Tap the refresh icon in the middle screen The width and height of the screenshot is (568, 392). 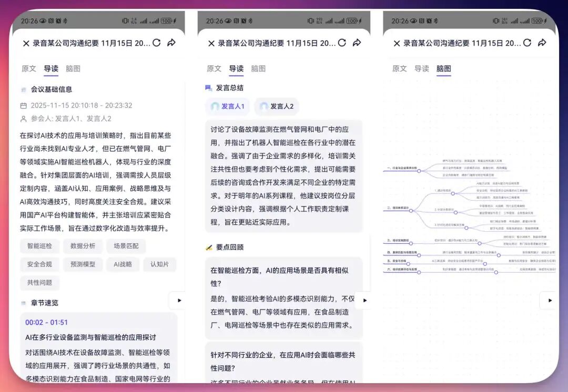(x=342, y=43)
